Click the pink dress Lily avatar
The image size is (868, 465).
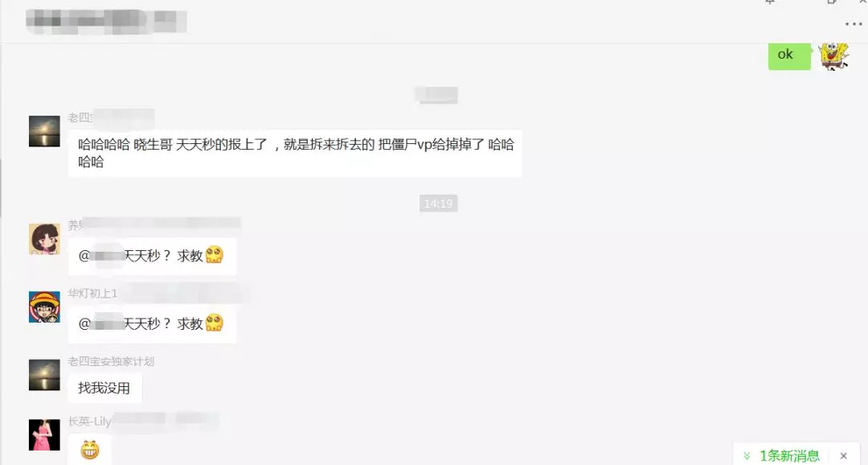click(44, 434)
